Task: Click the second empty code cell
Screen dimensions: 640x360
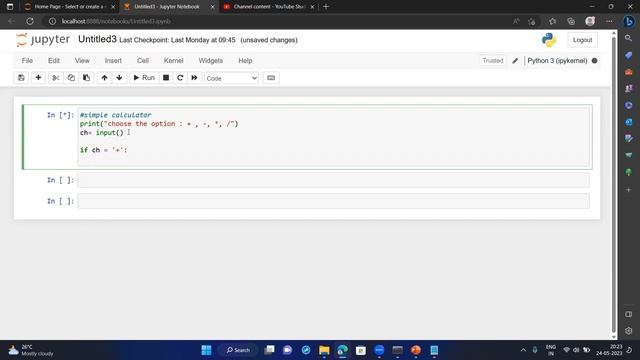Action: point(333,180)
